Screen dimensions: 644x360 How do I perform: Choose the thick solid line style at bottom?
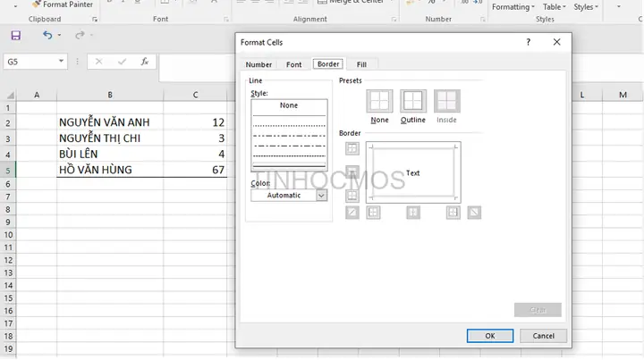coord(289,166)
